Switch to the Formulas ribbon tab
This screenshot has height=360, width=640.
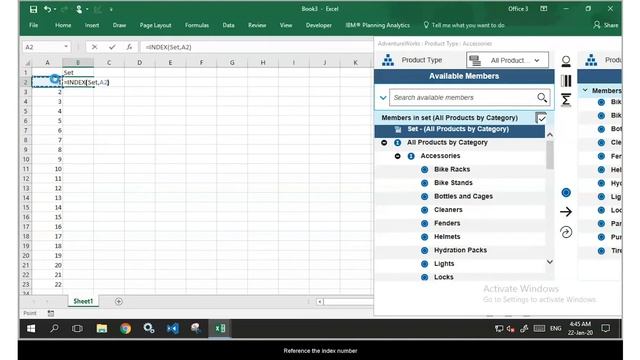pos(197,25)
